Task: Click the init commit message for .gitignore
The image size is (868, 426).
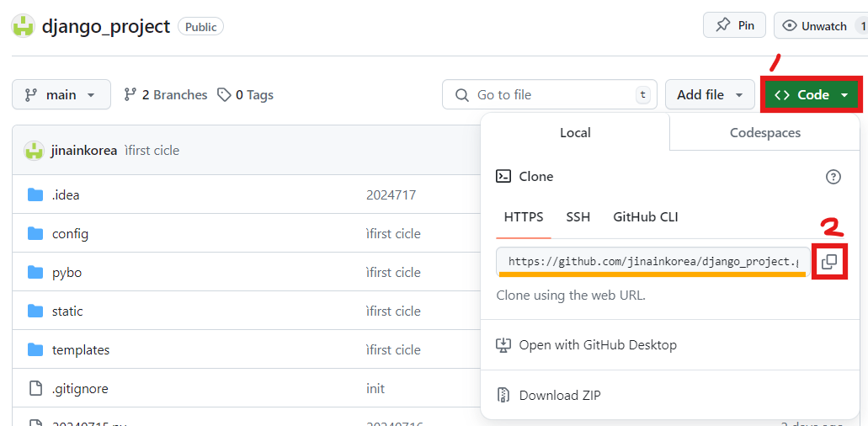Action: (375, 388)
